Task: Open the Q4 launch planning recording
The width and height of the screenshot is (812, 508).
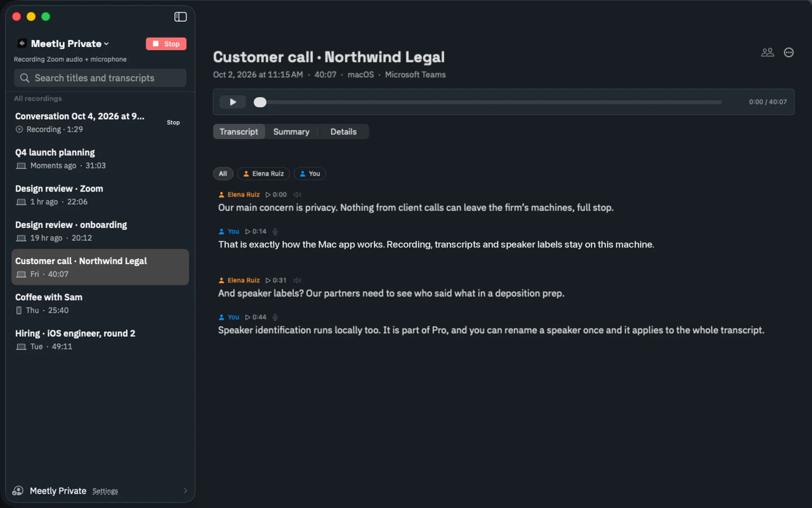Action: 100,159
